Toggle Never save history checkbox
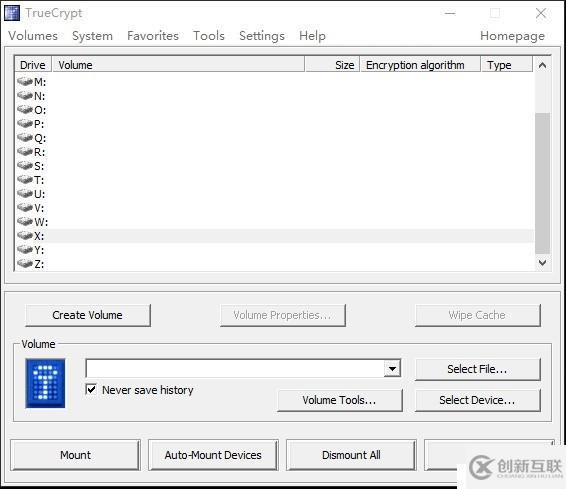The image size is (566, 489). tap(91, 389)
